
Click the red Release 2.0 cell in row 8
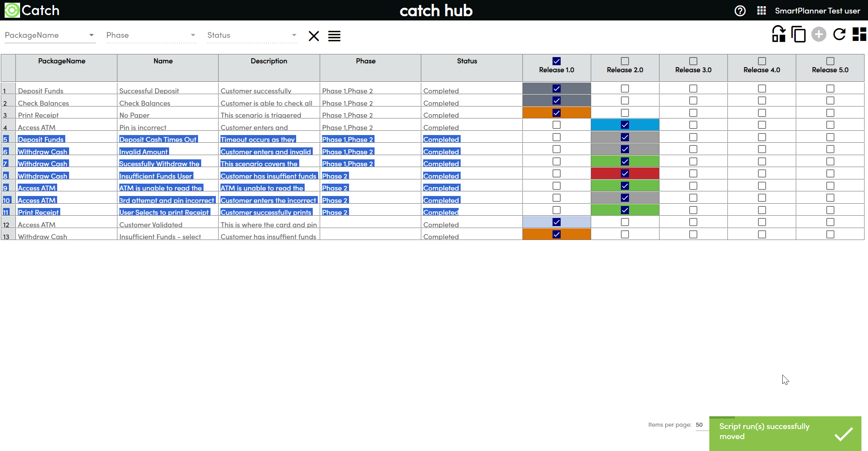point(625,174)
